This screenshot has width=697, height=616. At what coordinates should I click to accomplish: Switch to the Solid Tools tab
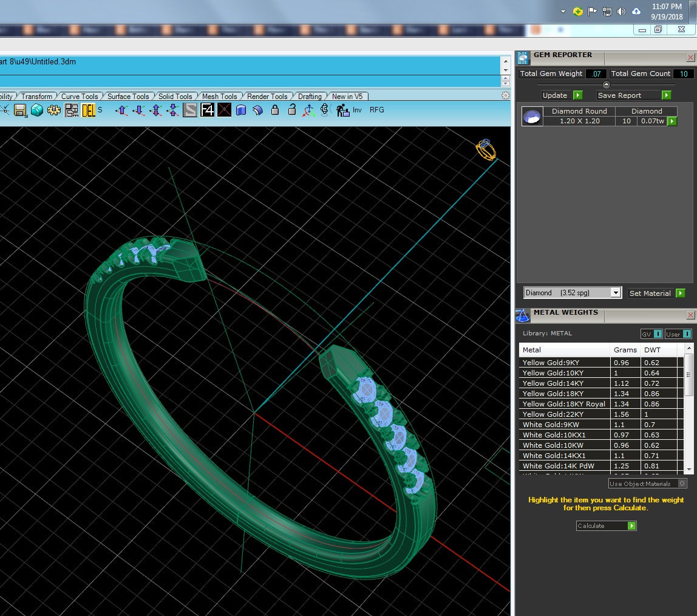point(175,97)
